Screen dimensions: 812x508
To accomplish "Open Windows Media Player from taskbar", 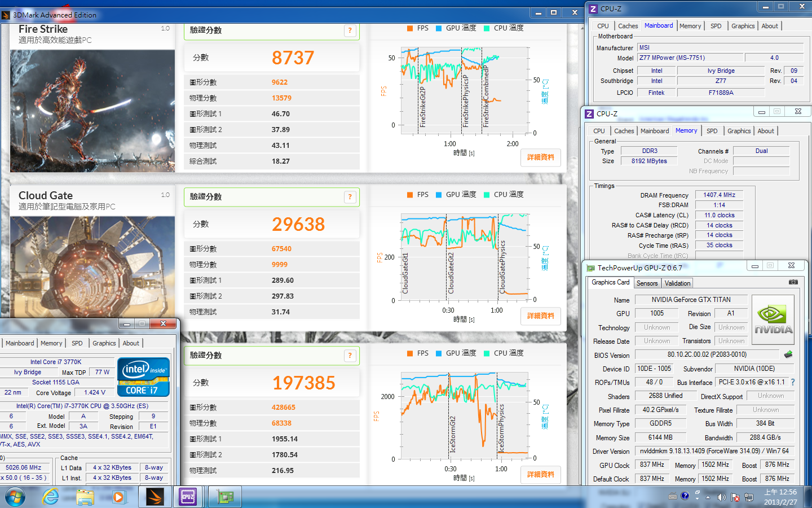I will click(x=118, y=497).
